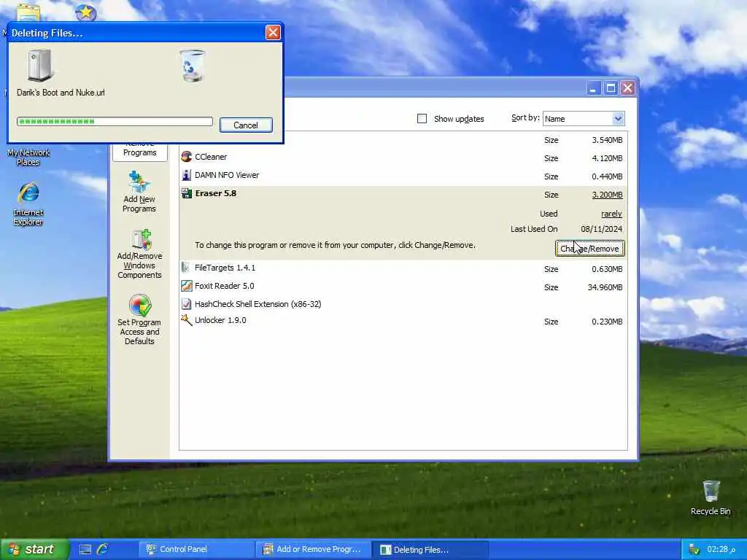Open Set Program Access and Defaults icon
747x560 pixels.
[140, 306]
